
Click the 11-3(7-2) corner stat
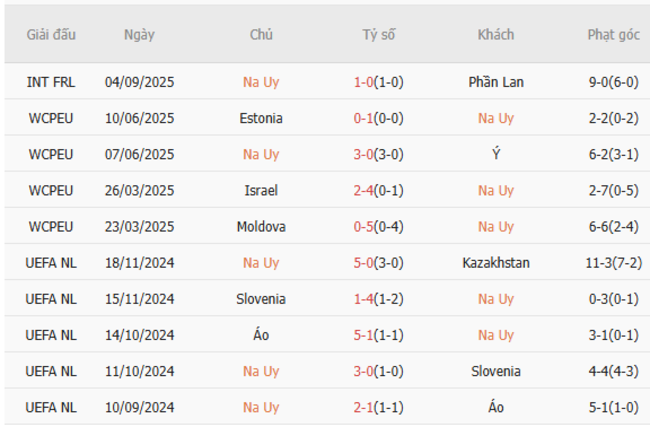[x=613, y=263]
